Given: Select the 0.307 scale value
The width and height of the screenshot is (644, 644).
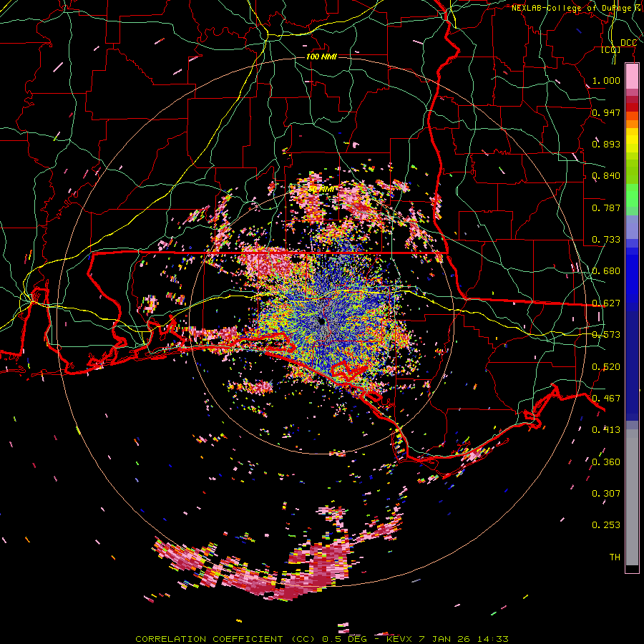Looking at the screenshot, I should pyautogui.click(x=606, y=493).
